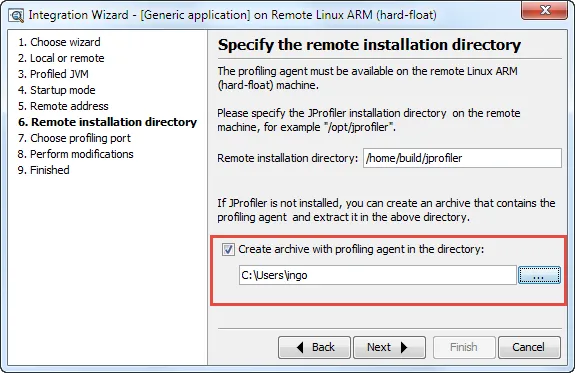The width and height of the screenshot is (575, 373).
Task: Click the wizard window title icon
Action: 16,15
